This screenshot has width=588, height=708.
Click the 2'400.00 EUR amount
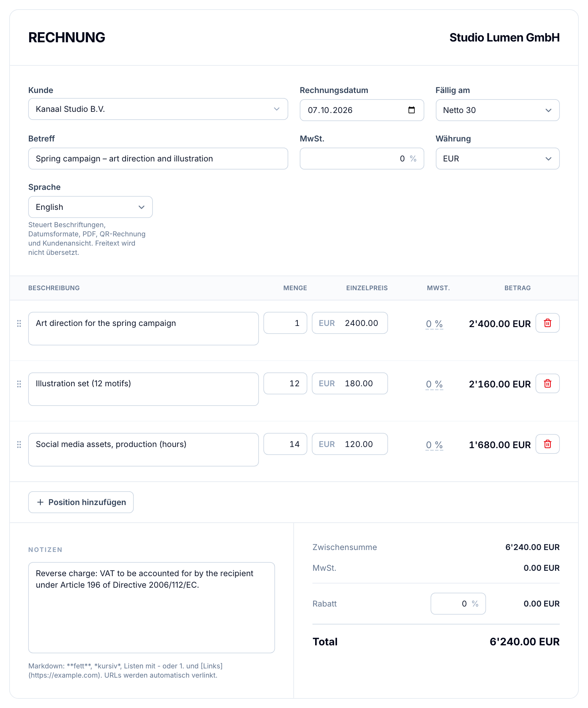click(500, 324)
